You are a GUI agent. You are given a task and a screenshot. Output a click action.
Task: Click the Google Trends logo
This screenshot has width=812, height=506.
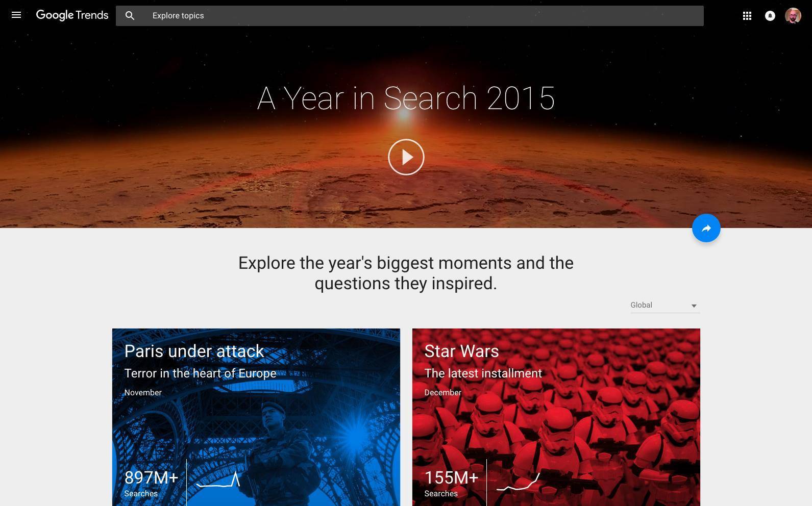point(72,15)
